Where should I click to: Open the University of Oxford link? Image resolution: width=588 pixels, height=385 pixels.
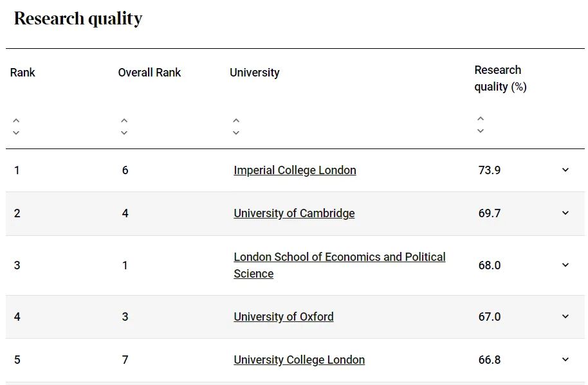tap(284, 317)
